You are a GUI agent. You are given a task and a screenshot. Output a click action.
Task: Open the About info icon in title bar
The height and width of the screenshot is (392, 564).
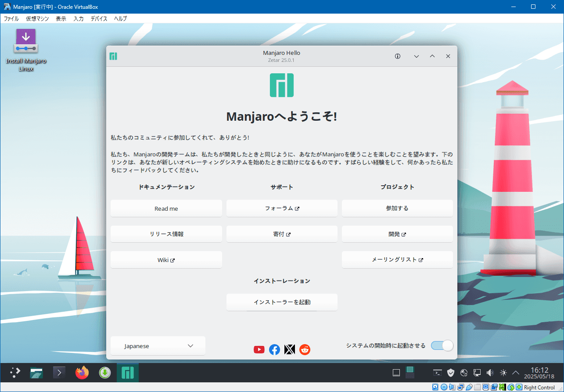(398, 56)
